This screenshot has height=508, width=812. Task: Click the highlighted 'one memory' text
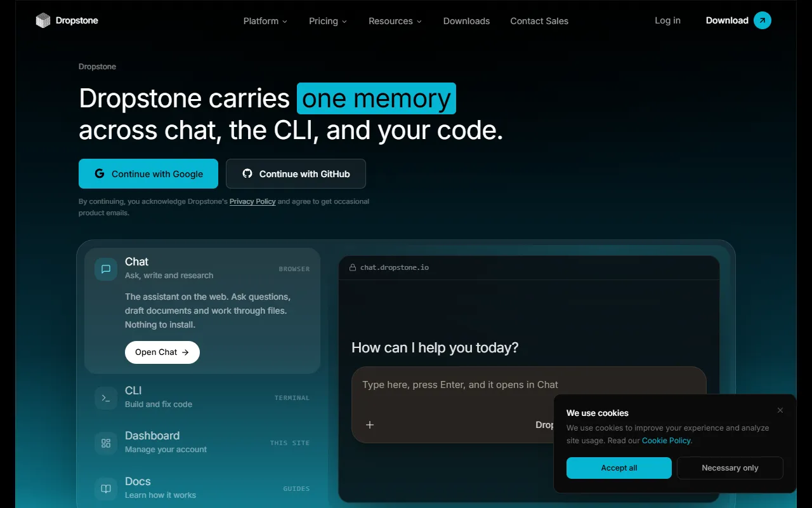[376, 98]
